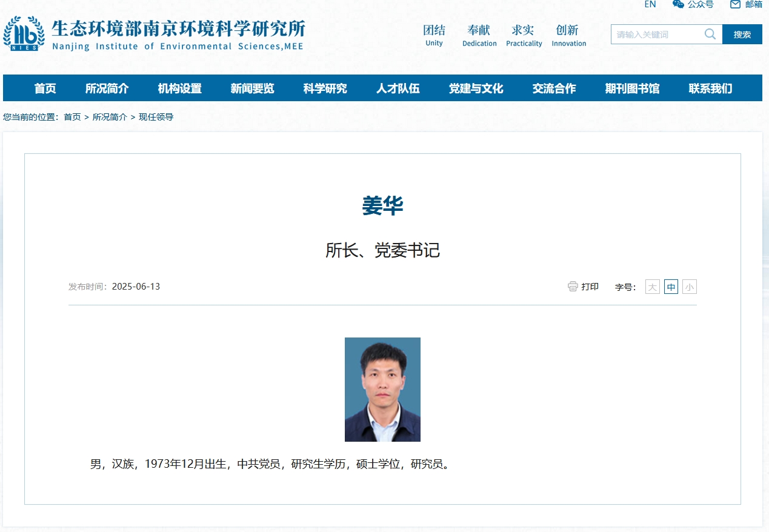Go to 现任领导 in breadcrumb

[x=156, y=117]
